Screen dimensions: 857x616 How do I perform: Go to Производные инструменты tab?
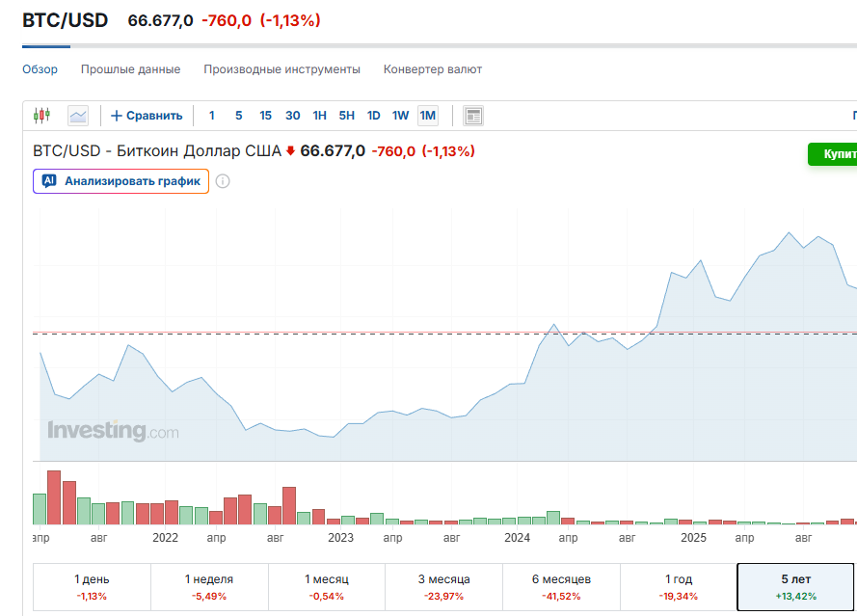click(x=281, y=69)
